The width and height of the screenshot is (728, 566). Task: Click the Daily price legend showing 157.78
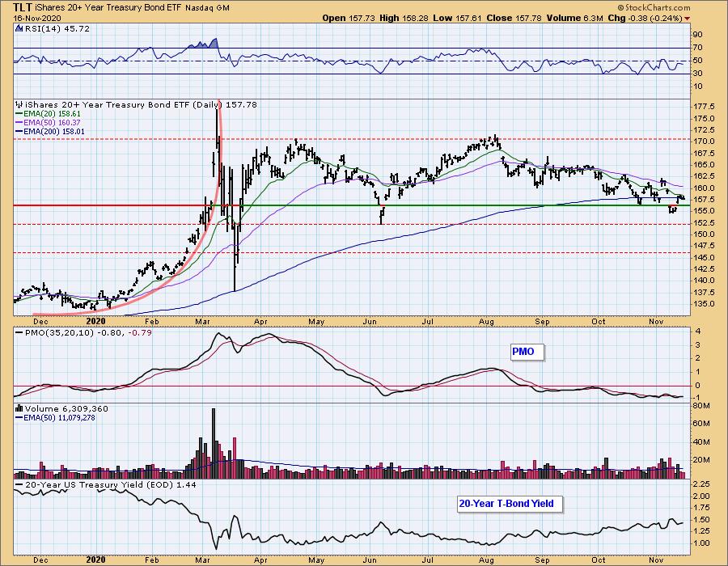(137, 105)
